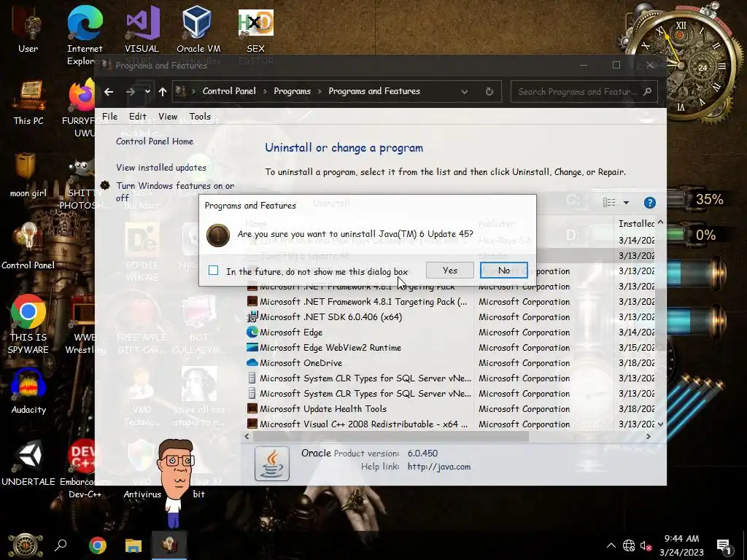Open File Explorer from the taskbar

click(133, 545)
